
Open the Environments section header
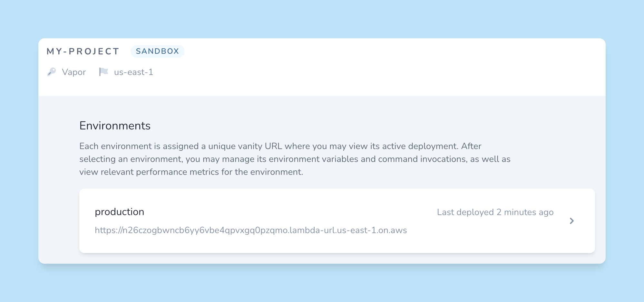(x=114, y=126)
